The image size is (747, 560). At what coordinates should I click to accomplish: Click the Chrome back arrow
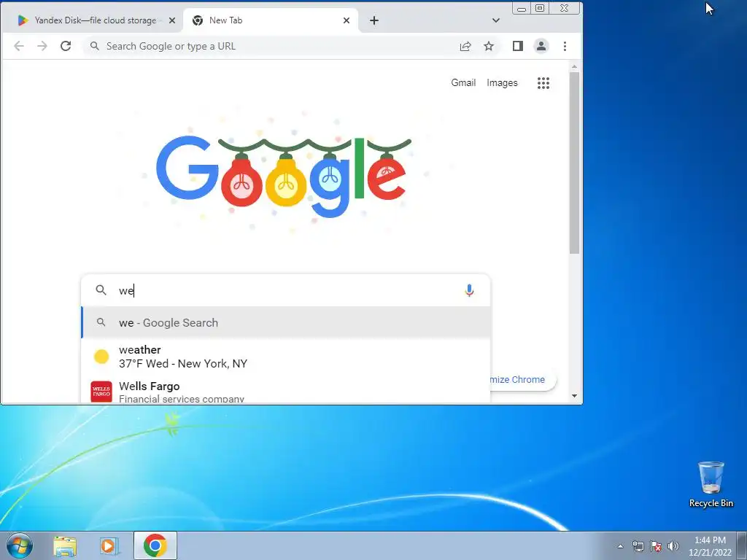tap(19, 46)
